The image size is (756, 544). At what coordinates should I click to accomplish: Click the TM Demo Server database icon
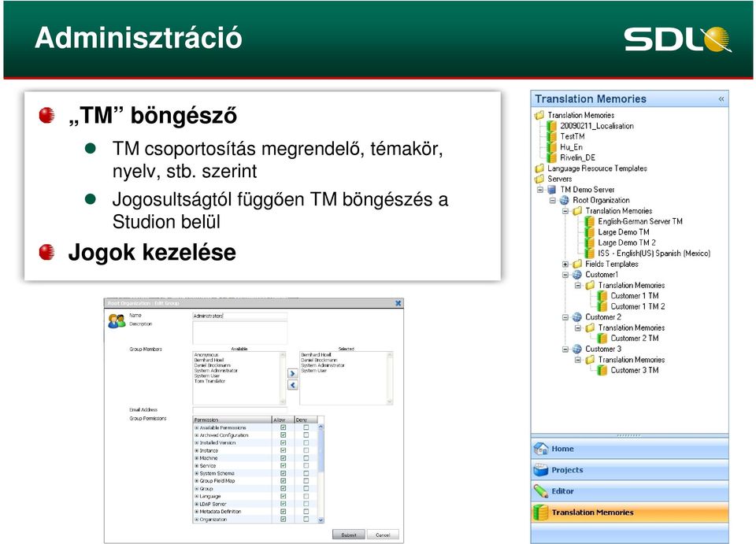pos(552,190)
